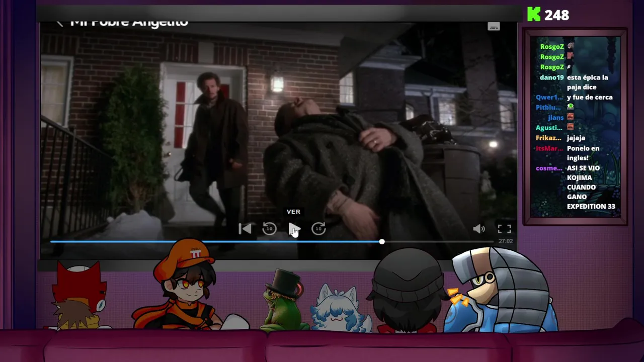Select username Agusti... in the chat
Screen dimensions: 644x362
(549, 128)
